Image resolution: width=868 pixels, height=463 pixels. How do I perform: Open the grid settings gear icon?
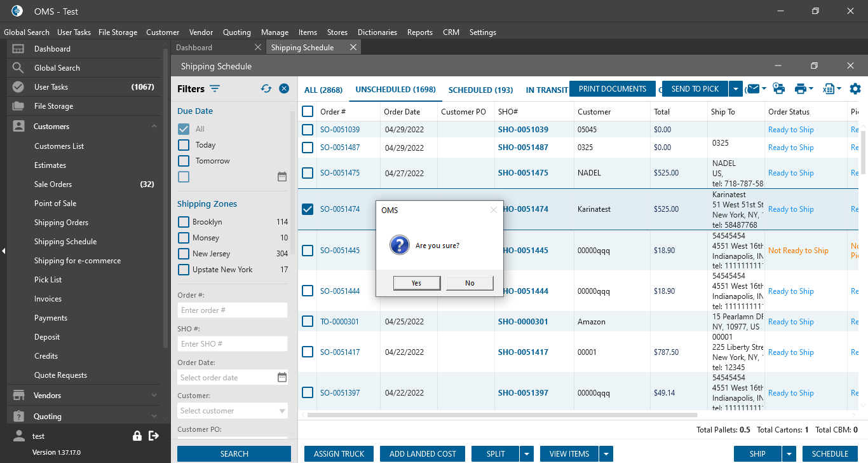click(x=855, y=89)
